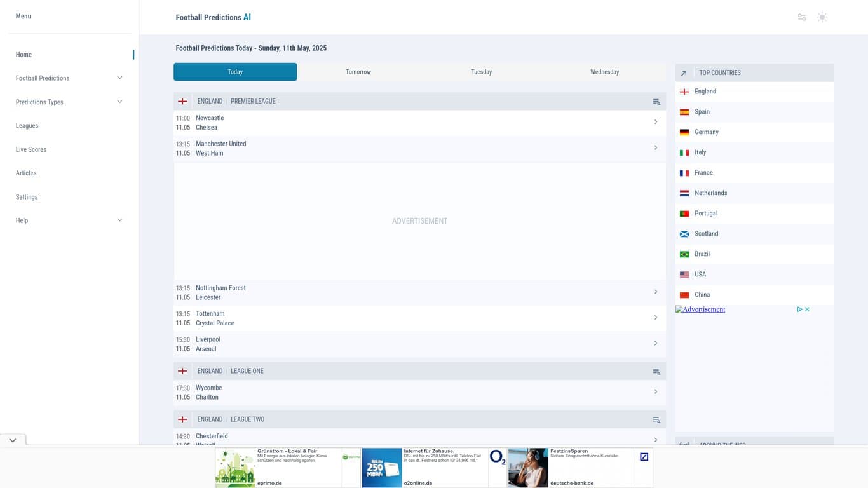Click Premier League list menu icon
868x488 pixels.
tap(656, 102)
